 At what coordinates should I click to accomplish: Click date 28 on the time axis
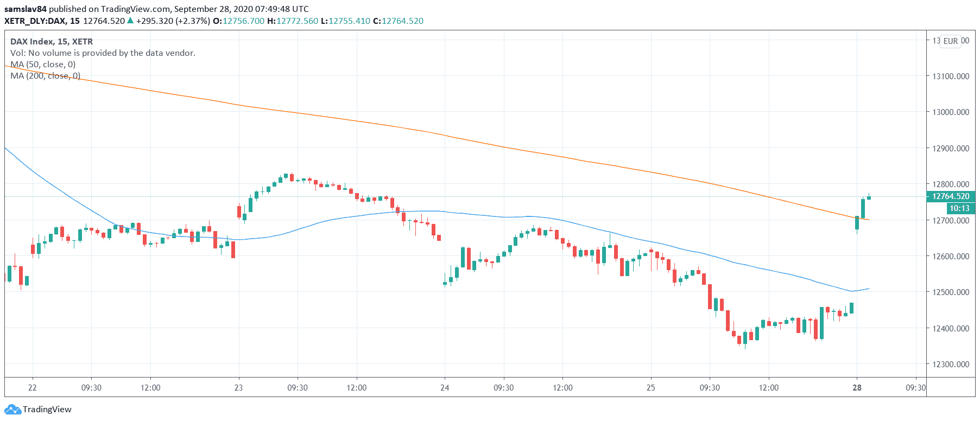pyautogui.click(x=857, y=387)
